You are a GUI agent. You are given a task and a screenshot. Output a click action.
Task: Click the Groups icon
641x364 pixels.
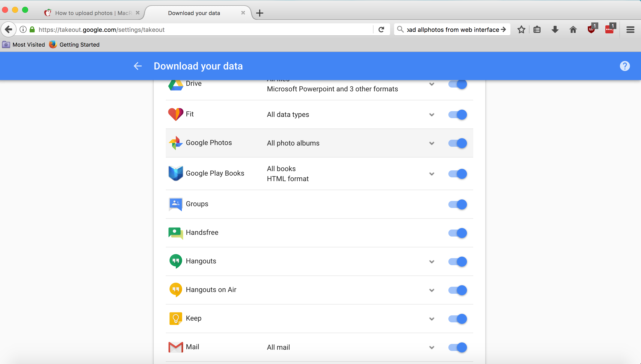(x=176, y=204)
